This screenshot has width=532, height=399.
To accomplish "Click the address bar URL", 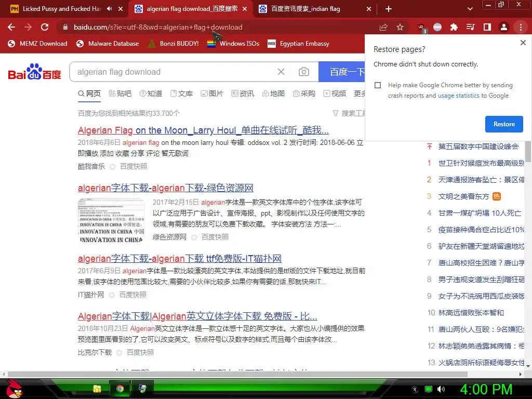I will [x=158, y=27].
